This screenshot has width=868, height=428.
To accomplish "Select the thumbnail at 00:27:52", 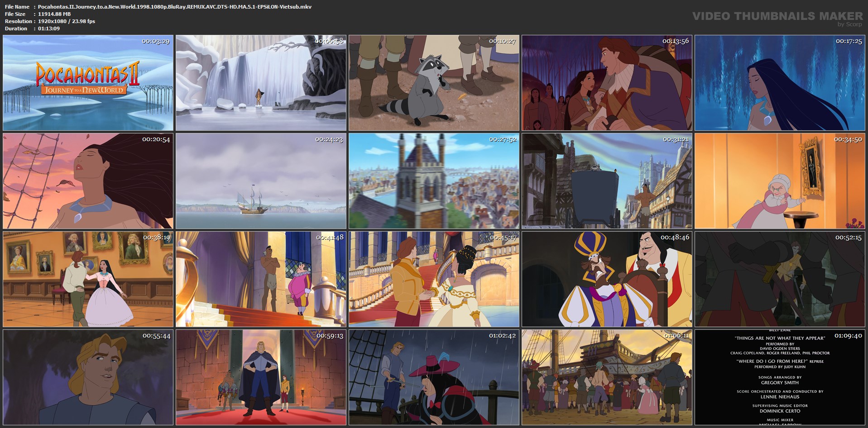I will (434, 181).
